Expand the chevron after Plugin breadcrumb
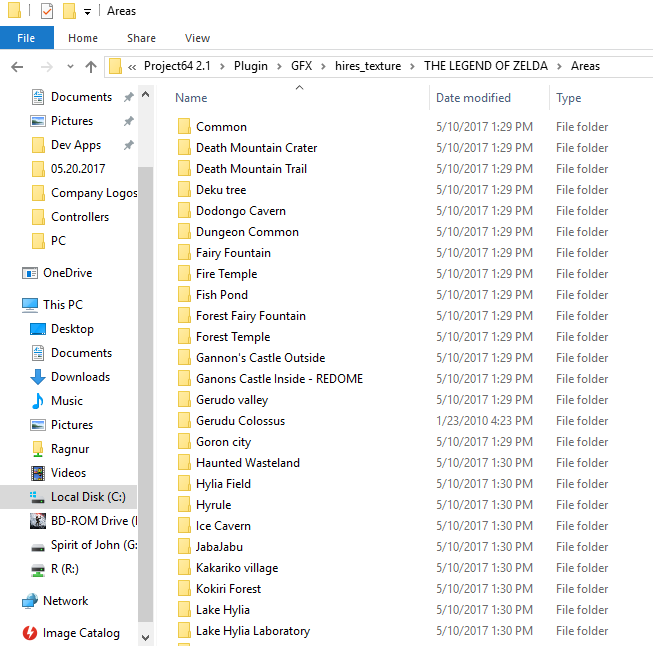 (x=279, y=67)
